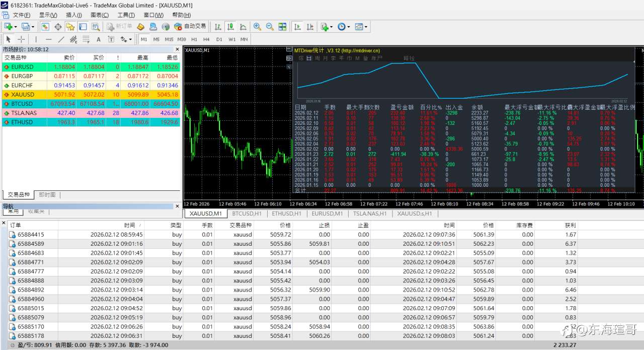Select the H4 timeframe button
The width and height of the screenshot is (644, 350).
click(x=206, y=39)
